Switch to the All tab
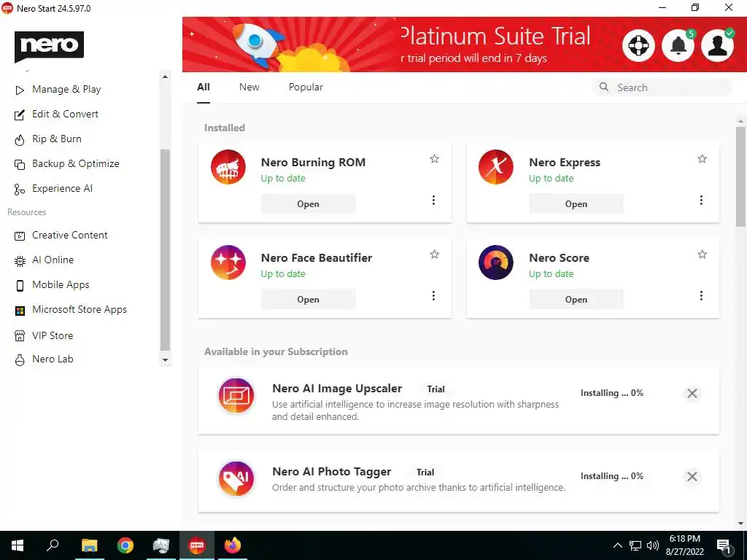Viewport: 747px width, 560px height. click(204, 87)
